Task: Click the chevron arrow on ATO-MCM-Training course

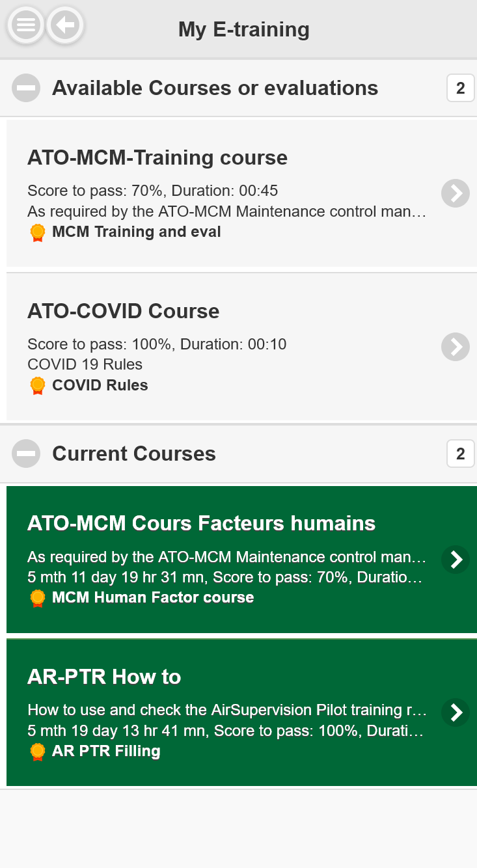Action: point(456,193)
